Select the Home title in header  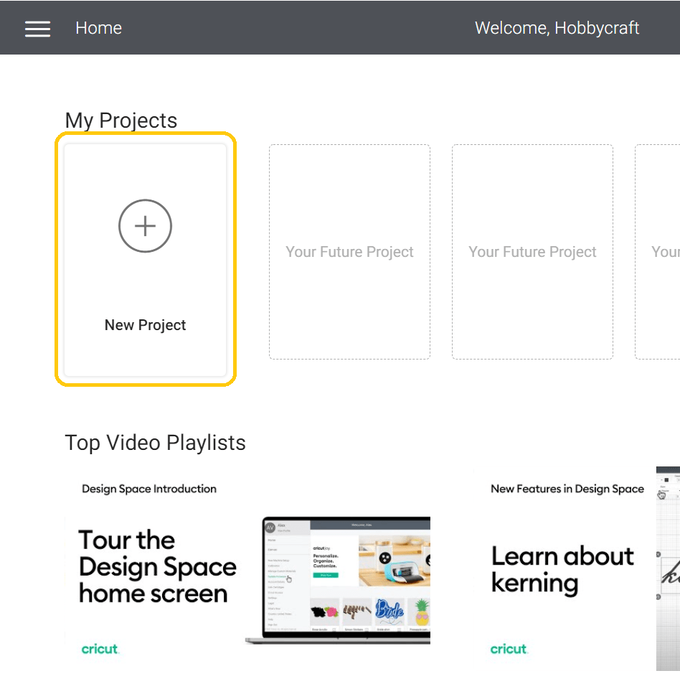98,28
